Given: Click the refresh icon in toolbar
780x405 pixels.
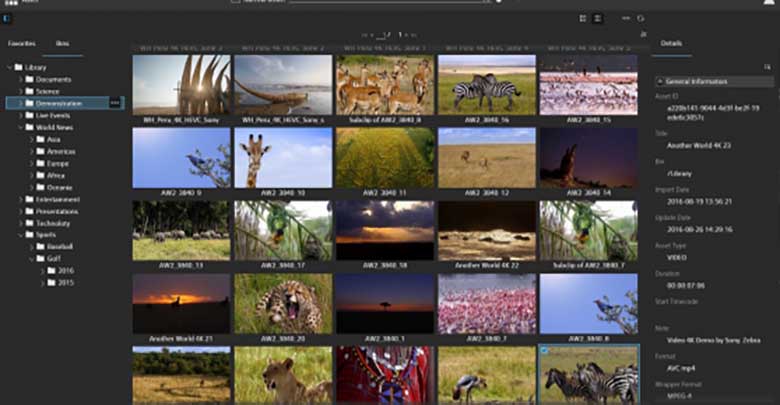Looking at the screenshot, I should pos(640,18).
